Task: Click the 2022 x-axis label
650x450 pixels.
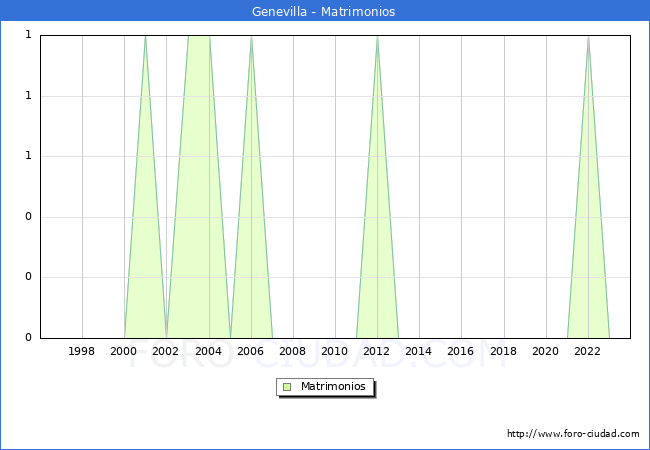Action: pyautogui.click(x=588, y=351)
